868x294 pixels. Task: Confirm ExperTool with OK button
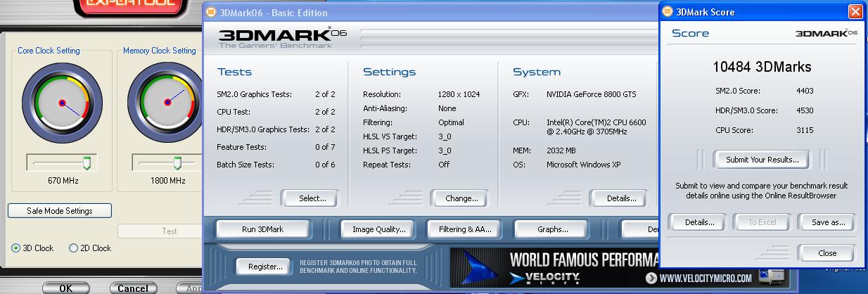click(65, 288)
